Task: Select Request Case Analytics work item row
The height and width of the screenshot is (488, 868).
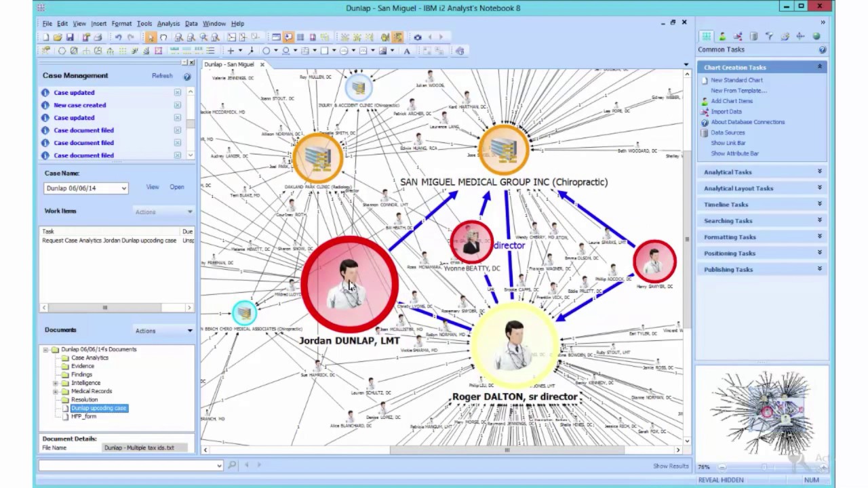Action: [117, 241]
